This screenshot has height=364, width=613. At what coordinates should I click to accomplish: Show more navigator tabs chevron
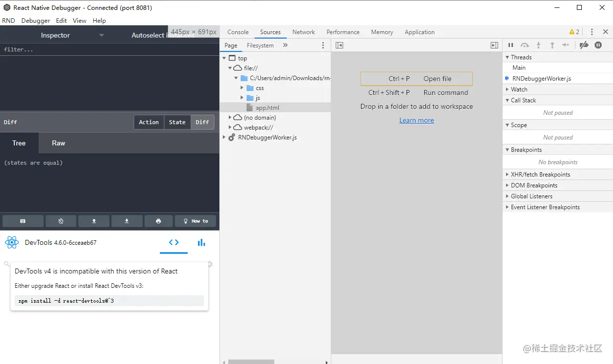point(285,45)
